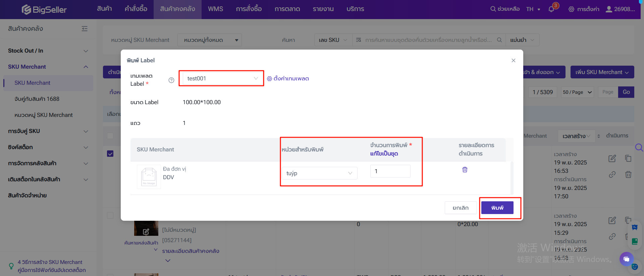644x276 pixels.
Task: Click the search magnifier in SKU search
Action: (x=499, y=40)
